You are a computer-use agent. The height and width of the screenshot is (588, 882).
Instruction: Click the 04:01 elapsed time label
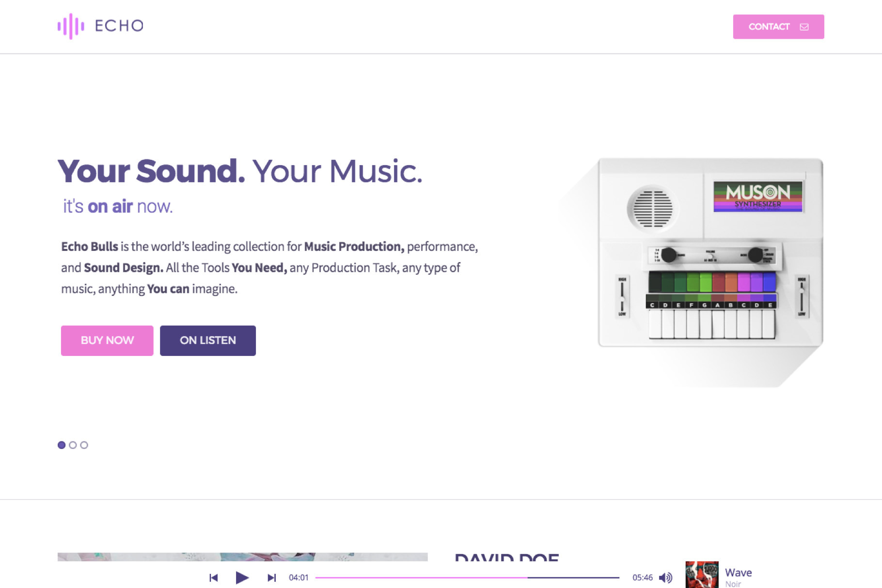(x=299, y=577)
